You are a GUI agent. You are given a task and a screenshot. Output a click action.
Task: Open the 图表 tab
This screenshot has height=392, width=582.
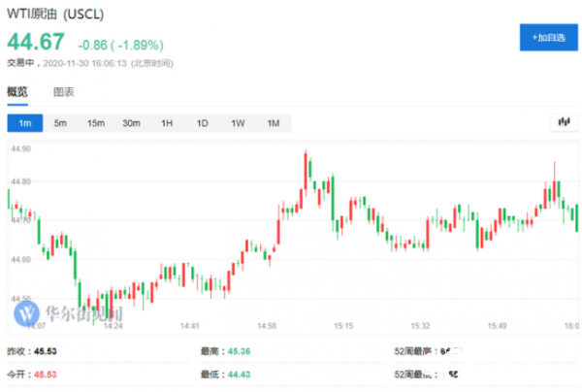tap(63, 92)
